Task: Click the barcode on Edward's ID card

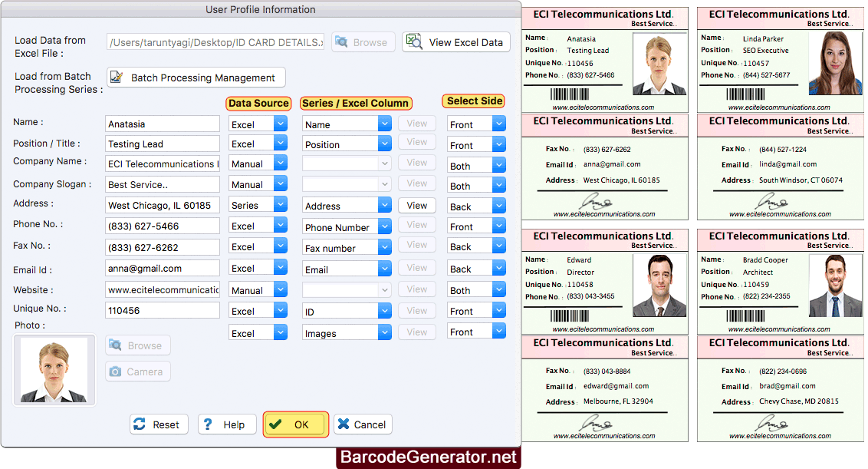Action: pyautogui.click(x=569, y=316)
